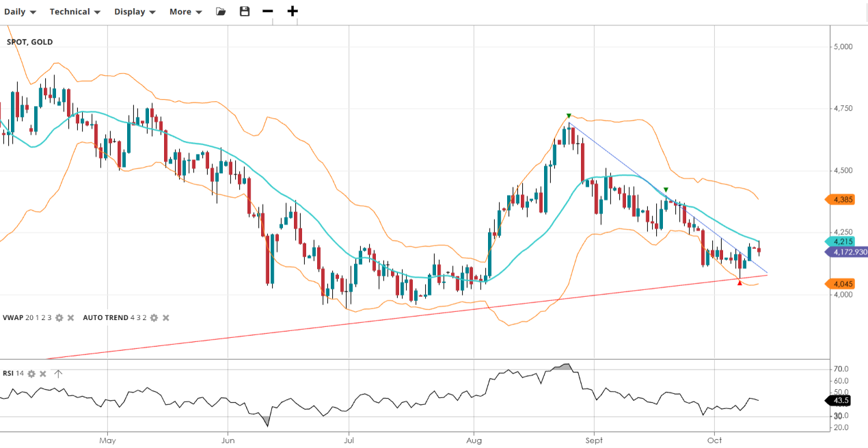Click the black 43.5 RSI value label
This screenshot has width=868, height=448.
pos(840,400)
